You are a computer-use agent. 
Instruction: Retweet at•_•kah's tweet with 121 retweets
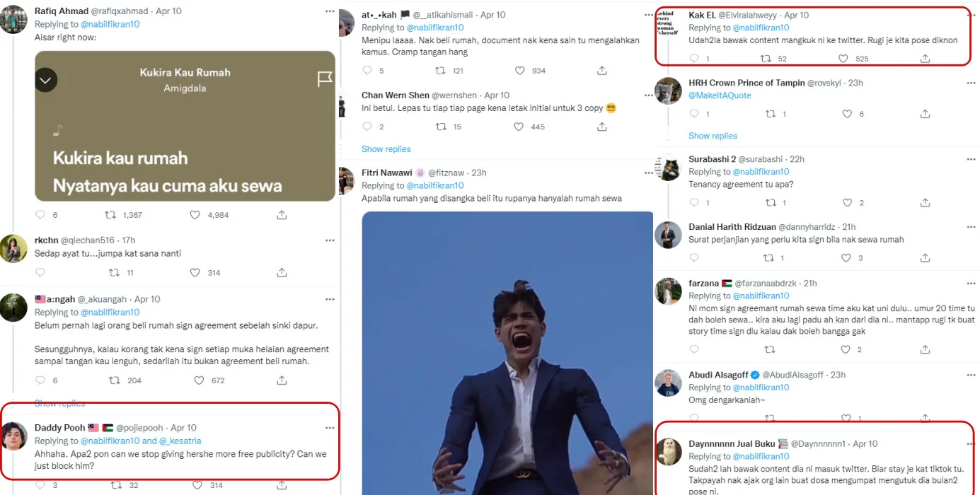440,71
